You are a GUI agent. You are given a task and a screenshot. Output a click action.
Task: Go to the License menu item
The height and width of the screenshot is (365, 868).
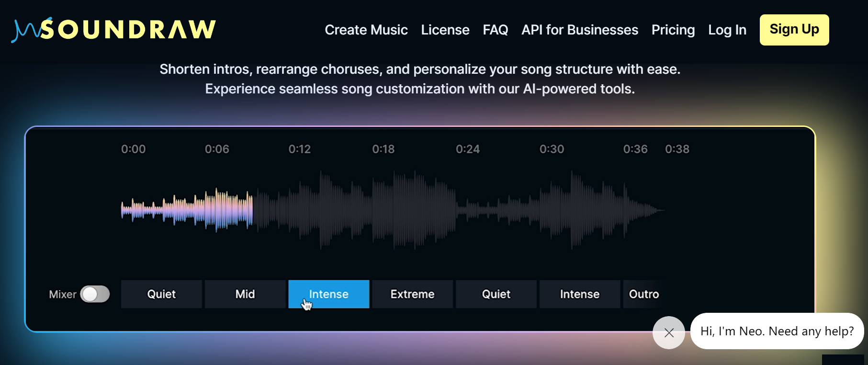[445, 30]
